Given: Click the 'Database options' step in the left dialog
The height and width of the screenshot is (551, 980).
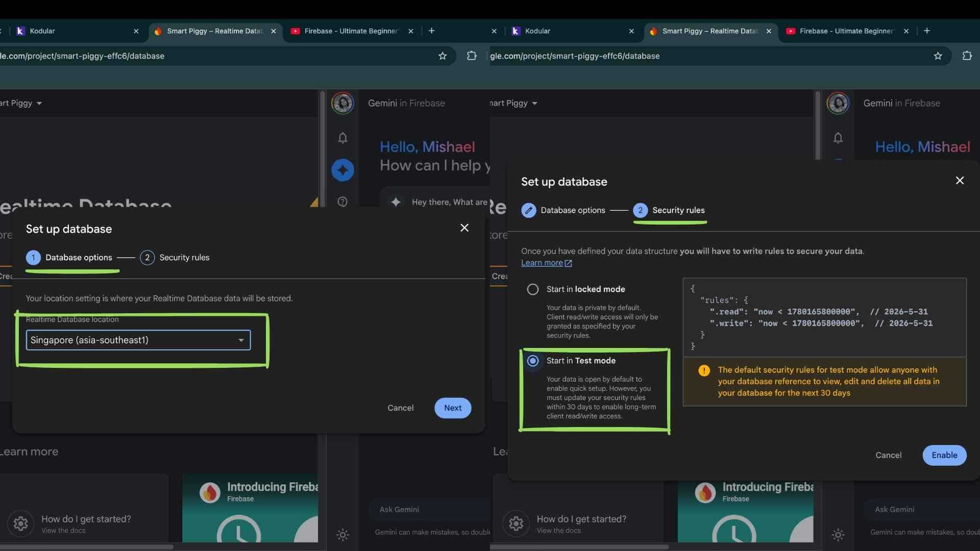Looking at the screenshot, I should (x=69, y=258).
